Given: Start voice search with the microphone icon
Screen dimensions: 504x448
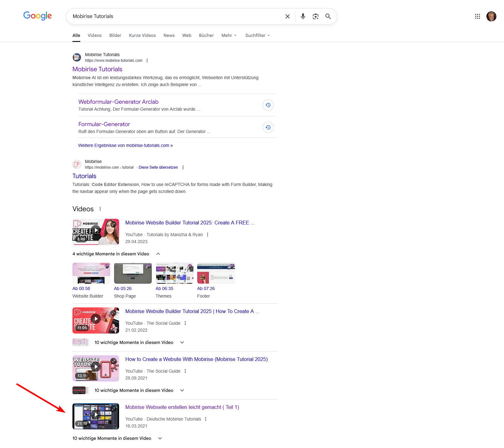Looking at the screenshot, I should point(303,16).
